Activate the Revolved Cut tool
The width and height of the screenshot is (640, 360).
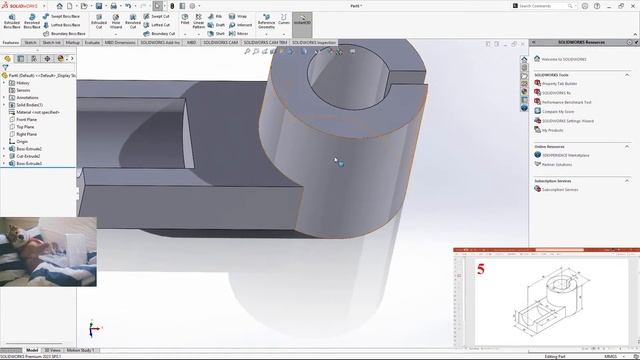coord(133,21)
